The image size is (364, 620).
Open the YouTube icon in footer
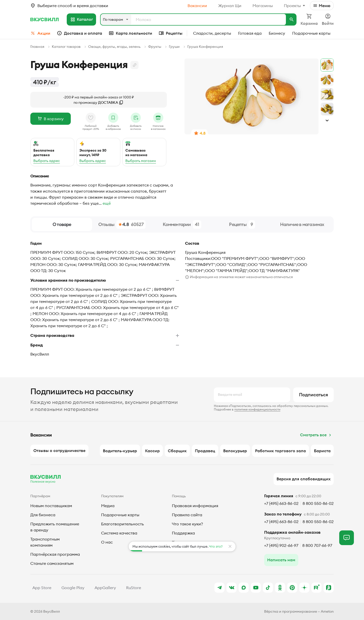click(x=256, y=588)
